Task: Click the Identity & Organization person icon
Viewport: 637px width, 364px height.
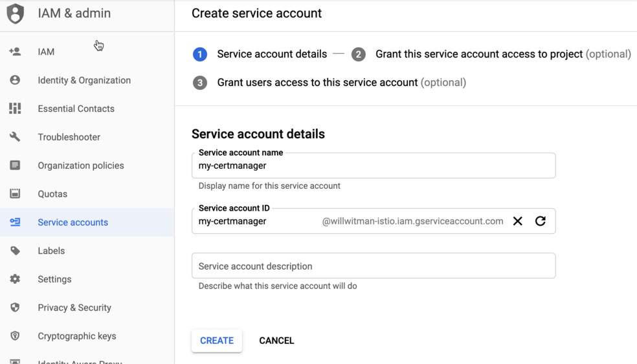Action: point(15,80)
